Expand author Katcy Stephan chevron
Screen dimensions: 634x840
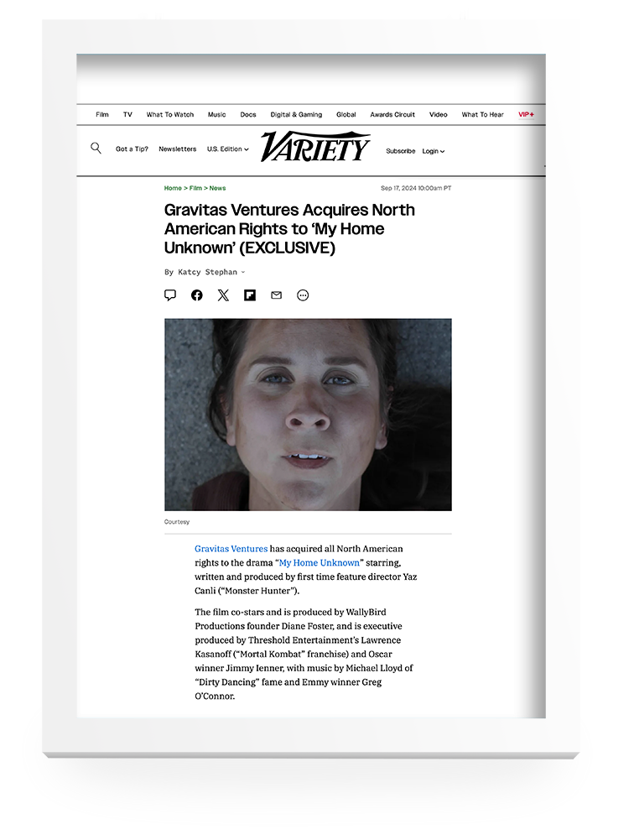pos(243,272)
